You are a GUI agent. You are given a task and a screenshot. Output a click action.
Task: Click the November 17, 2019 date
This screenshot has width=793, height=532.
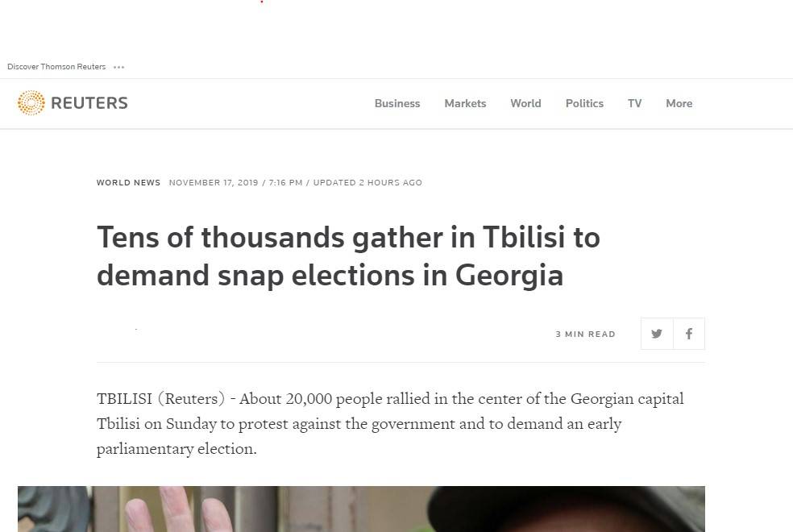click(x=214, y=183)
